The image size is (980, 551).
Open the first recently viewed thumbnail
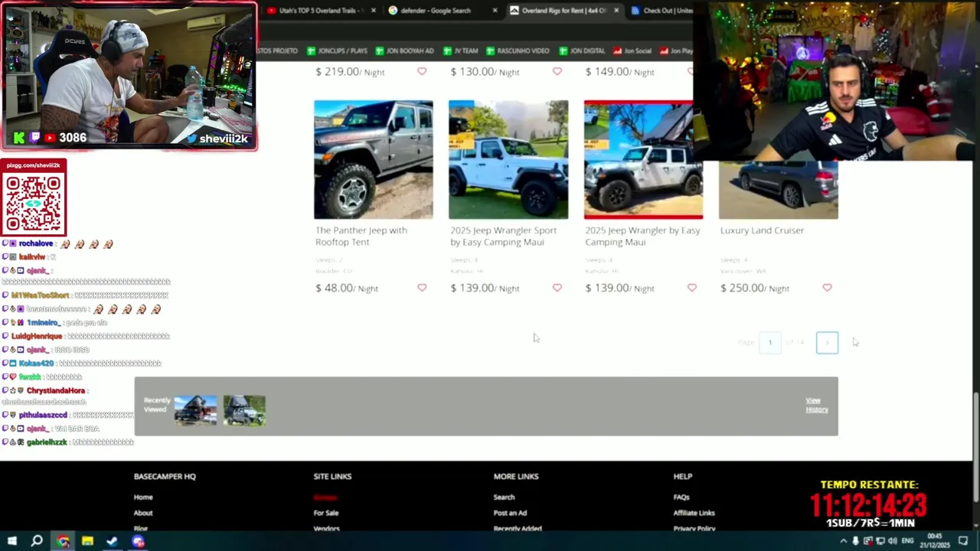(x=195, y=410)
